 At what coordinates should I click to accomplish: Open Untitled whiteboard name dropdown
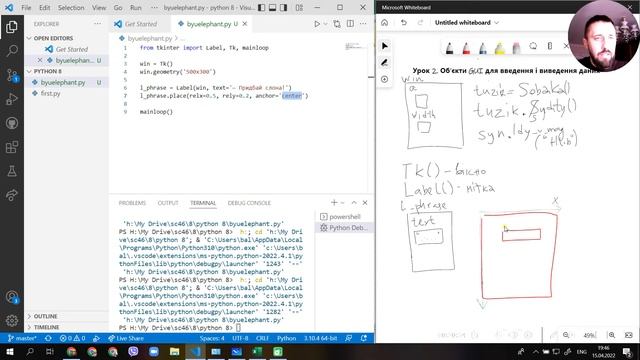tap(467, 22)
